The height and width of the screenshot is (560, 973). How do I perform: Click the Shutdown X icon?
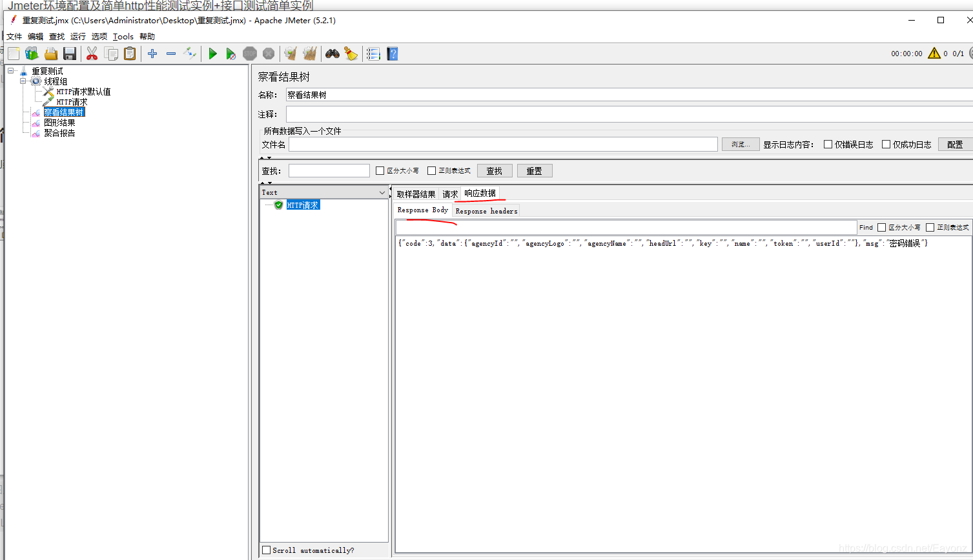[x=269, y=54]
